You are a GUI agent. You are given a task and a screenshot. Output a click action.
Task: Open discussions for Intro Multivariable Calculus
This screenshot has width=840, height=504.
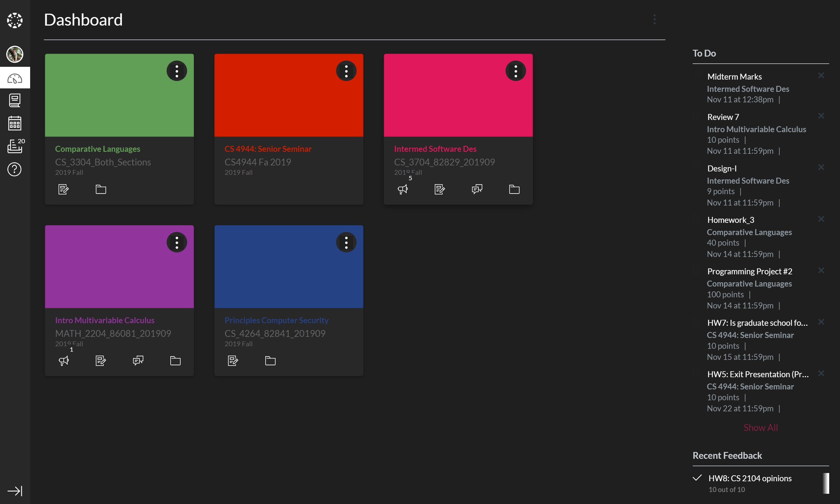pos(138,360)
